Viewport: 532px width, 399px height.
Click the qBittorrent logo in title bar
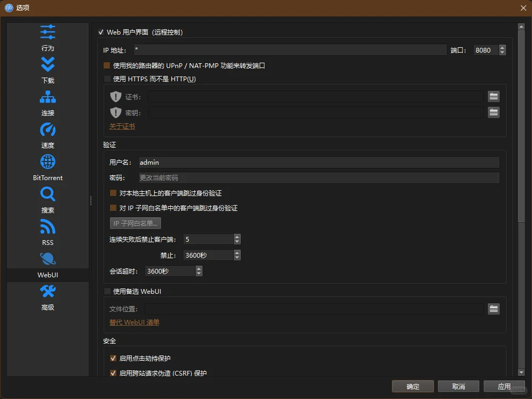click(x=9, y=7)
